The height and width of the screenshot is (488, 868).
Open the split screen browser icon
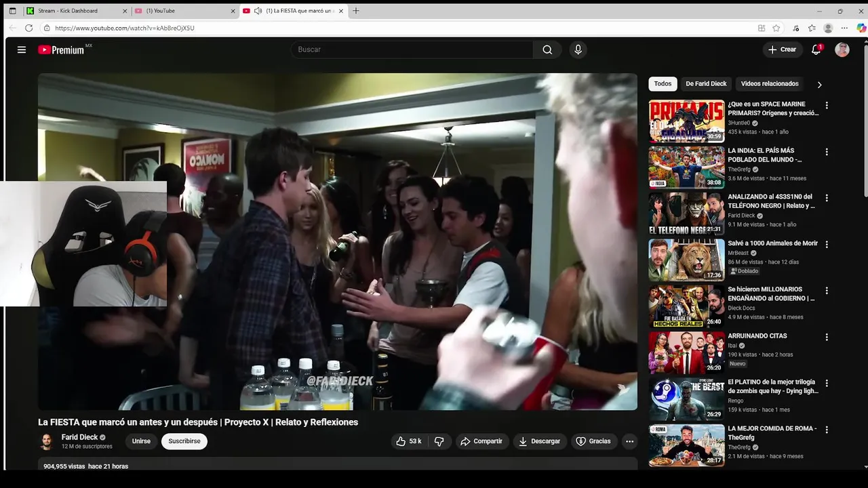(x=762, y=28)
